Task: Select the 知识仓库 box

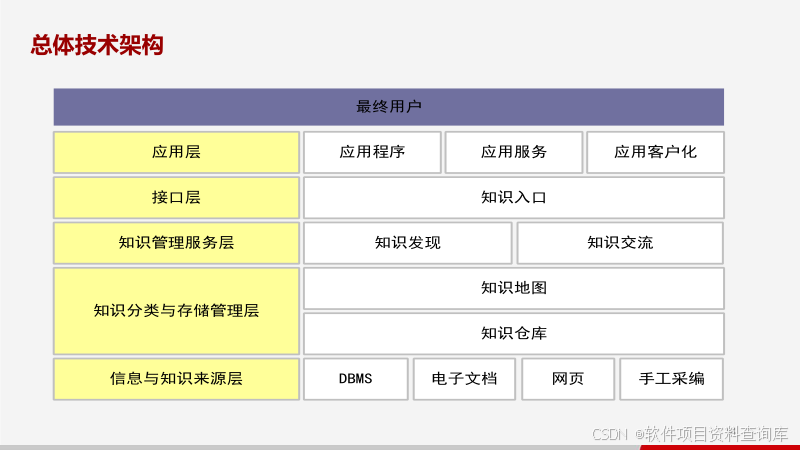Action: tap(514, 334)
